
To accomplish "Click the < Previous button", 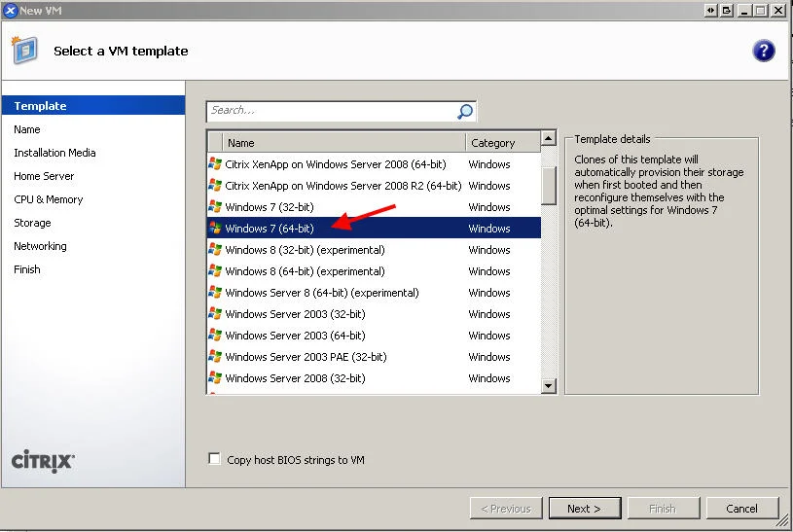I will click(x=506, y=509).
